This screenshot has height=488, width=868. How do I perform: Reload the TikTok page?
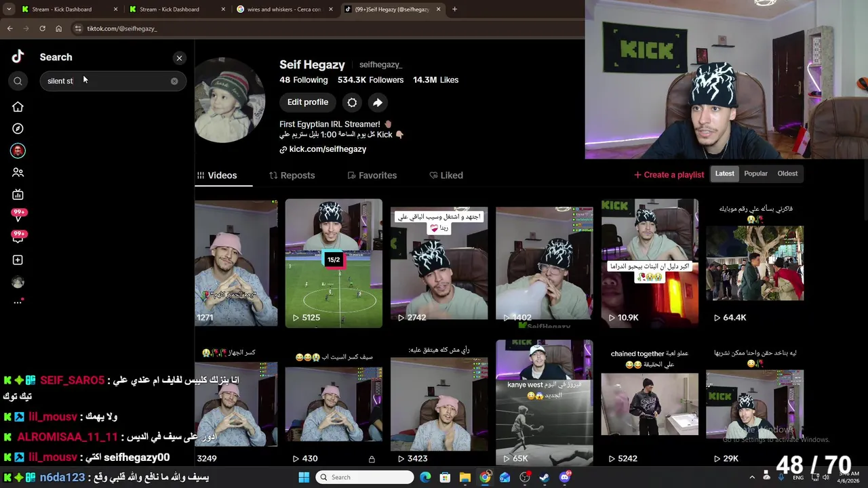coord(42,28)
